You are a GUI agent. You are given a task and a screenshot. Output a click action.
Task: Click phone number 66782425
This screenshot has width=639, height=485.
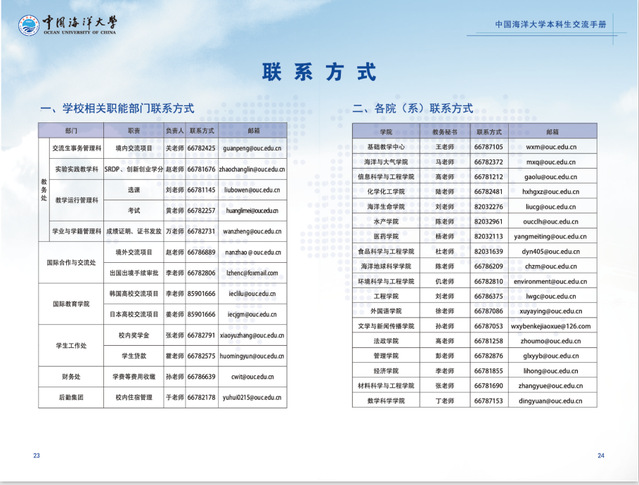point(202,148)
